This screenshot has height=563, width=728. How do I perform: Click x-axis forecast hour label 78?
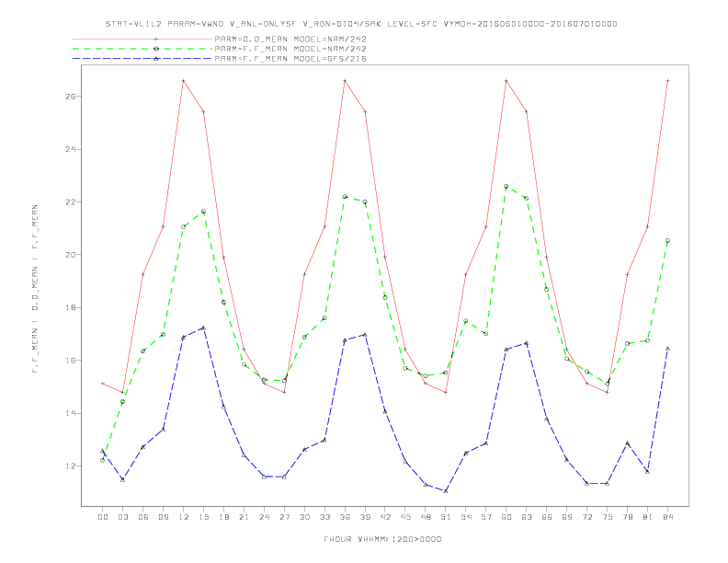click(x=627, y=517)
